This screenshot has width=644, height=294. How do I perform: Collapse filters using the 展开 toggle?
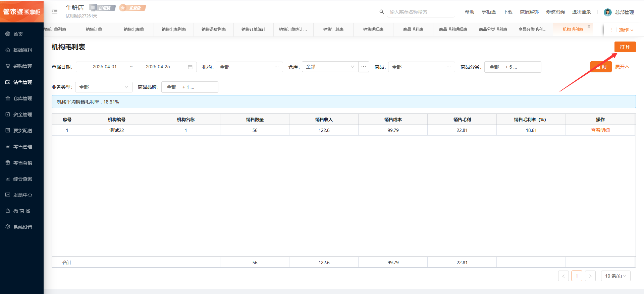[622, 67]
